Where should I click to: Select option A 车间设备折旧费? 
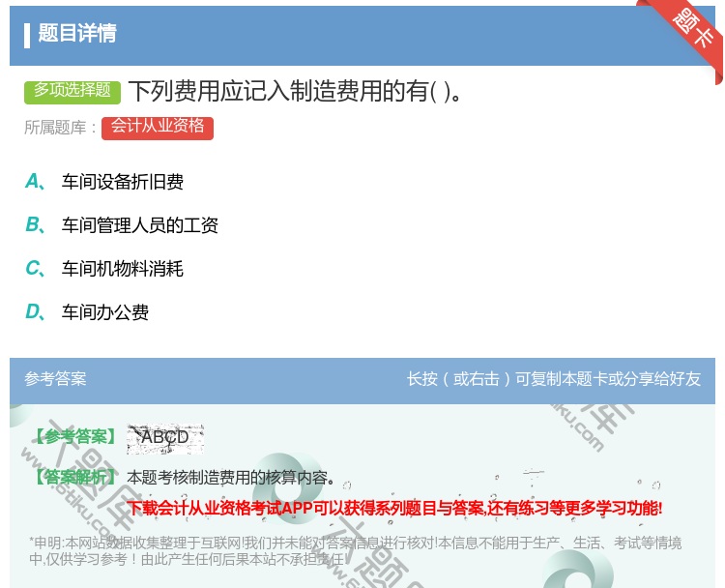coord(123,182)
